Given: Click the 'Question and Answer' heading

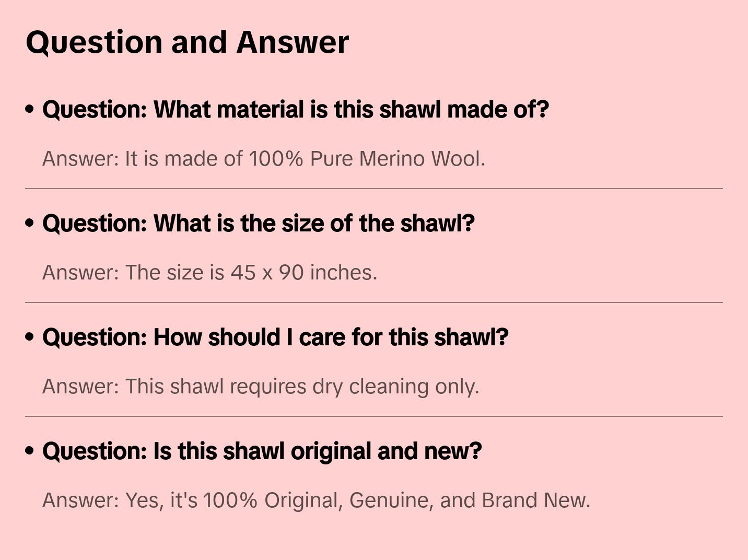Looking at the screenshot, I should coord(187,42).
